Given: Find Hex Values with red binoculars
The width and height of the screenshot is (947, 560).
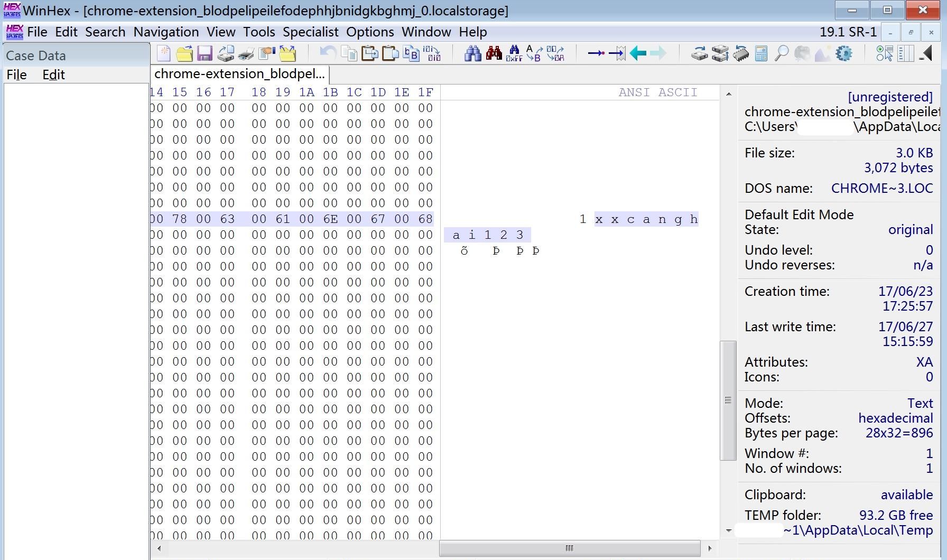Looking at the screenshot, I should coord(494,53).
